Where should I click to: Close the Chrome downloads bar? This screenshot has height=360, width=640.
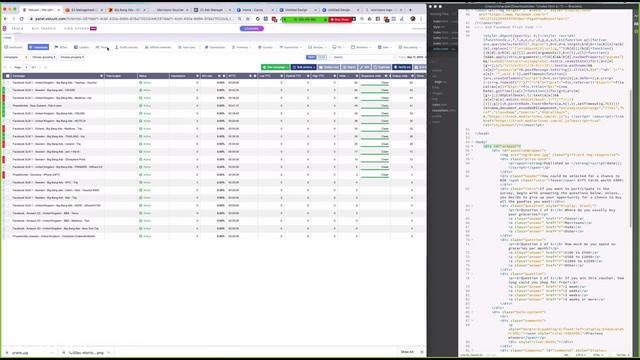tap(422, 352)
